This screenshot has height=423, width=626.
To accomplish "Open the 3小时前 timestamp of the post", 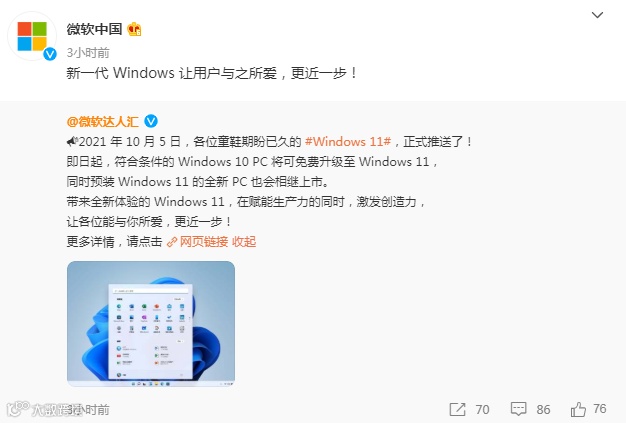I will click(88, 52).
